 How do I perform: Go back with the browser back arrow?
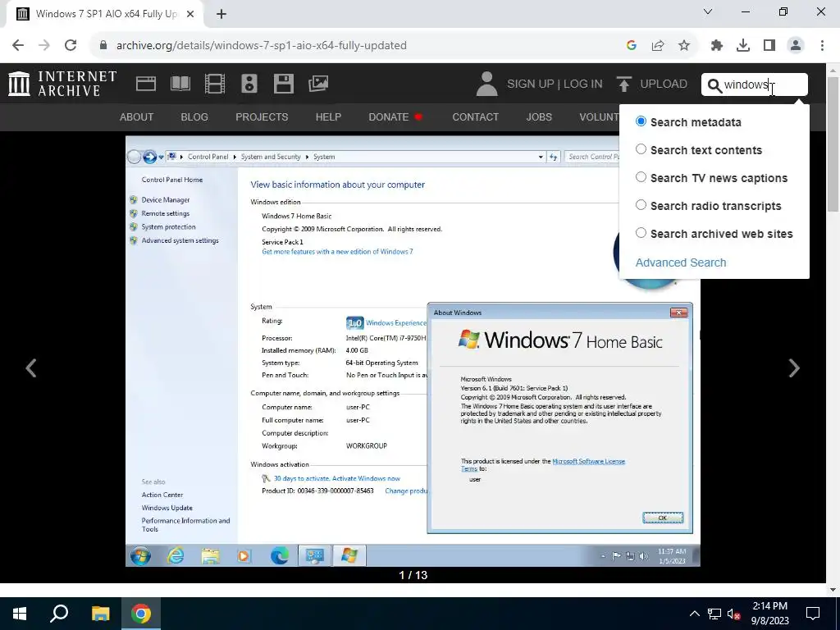pyautogui.click(x=18, y=46)
